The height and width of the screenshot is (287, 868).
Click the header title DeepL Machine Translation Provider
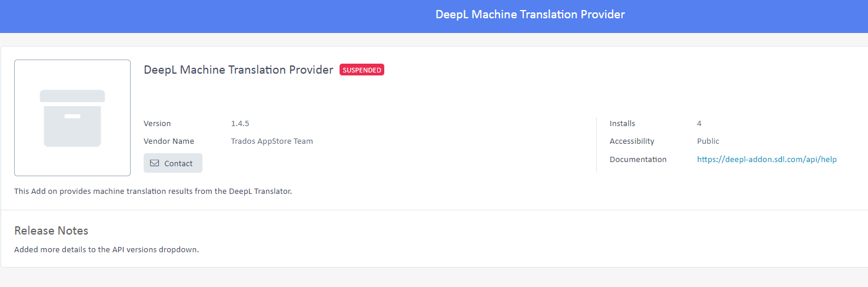click(530, 14)
